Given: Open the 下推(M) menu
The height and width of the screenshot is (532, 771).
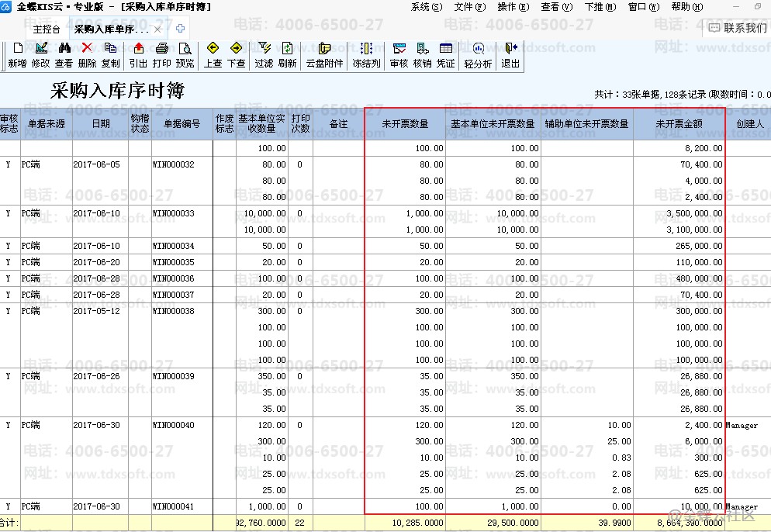Looking at the screenshot, I should [x=600, y=7].
